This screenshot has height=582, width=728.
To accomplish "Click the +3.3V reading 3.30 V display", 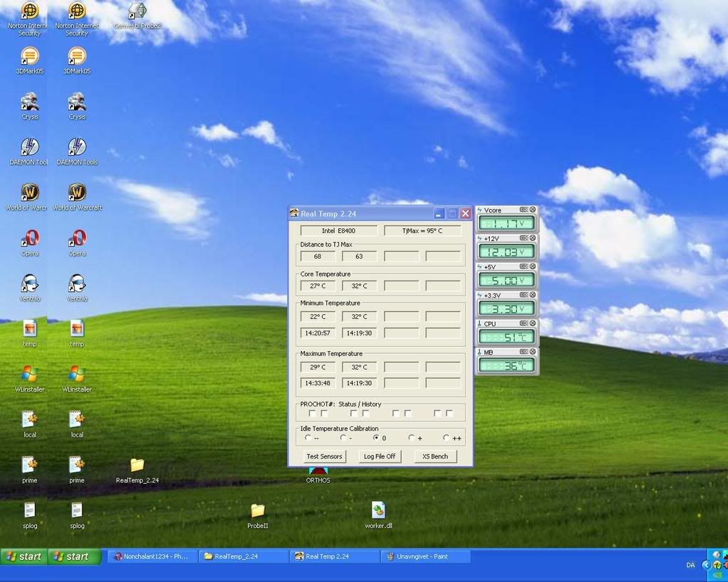I will [506, 308].
